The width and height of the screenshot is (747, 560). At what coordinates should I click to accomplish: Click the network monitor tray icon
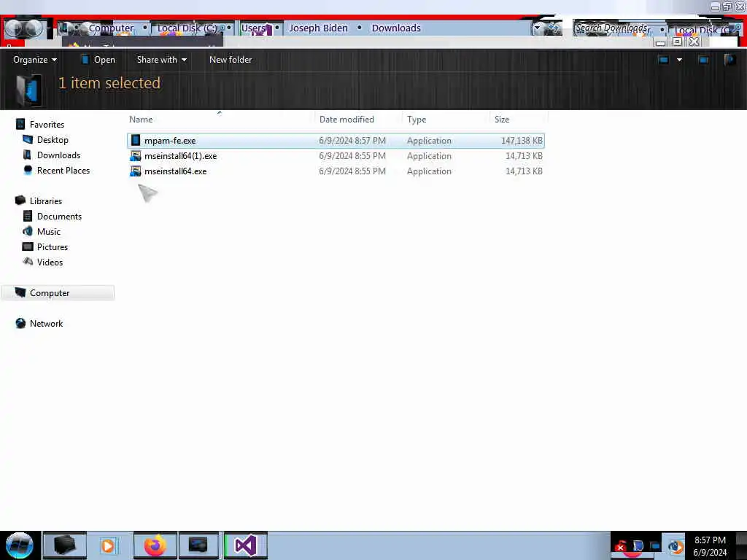(656, 545)
